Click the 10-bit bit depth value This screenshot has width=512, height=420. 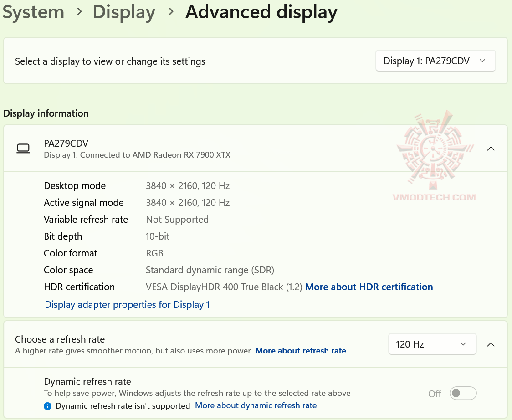point(158,236)
